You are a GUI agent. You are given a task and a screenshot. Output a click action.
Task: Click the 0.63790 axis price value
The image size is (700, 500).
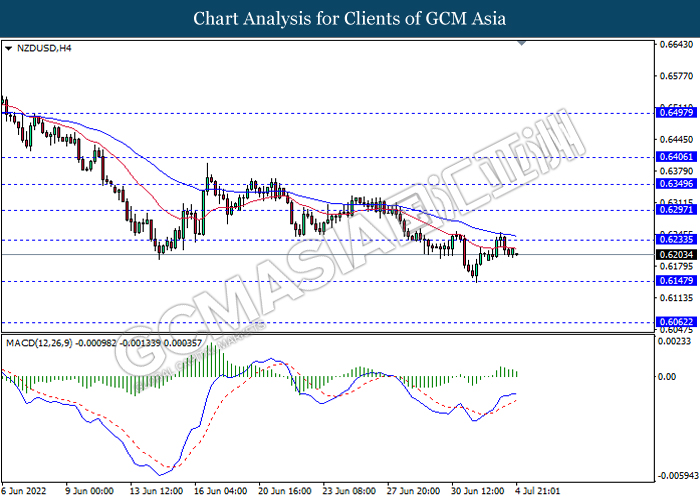pos(676,171)
